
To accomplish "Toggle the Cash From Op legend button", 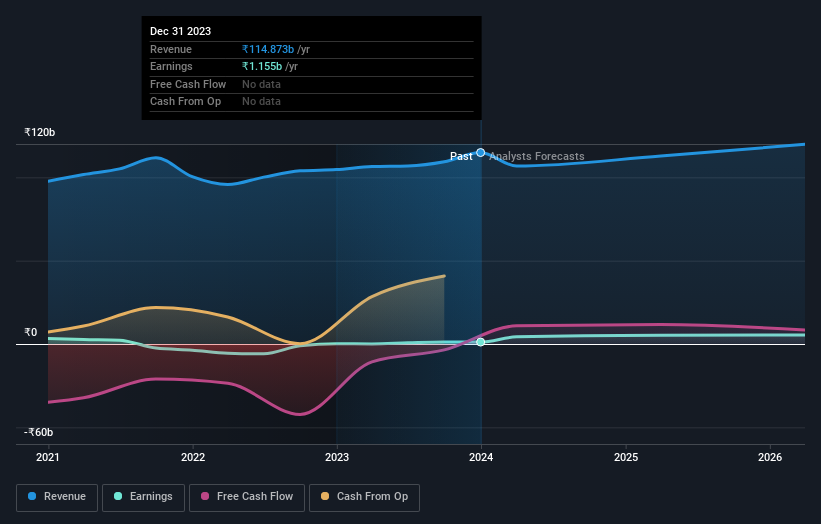I will [364, 497].
